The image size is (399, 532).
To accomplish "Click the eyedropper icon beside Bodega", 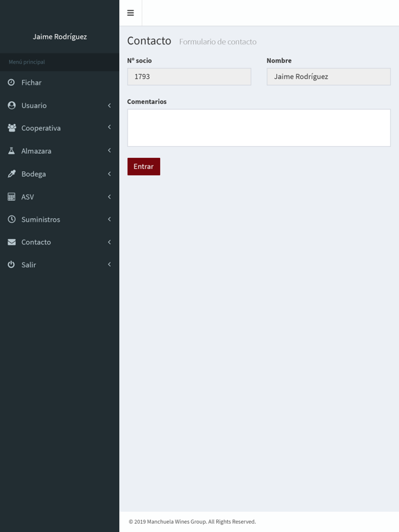I will [x=12, y=174].
